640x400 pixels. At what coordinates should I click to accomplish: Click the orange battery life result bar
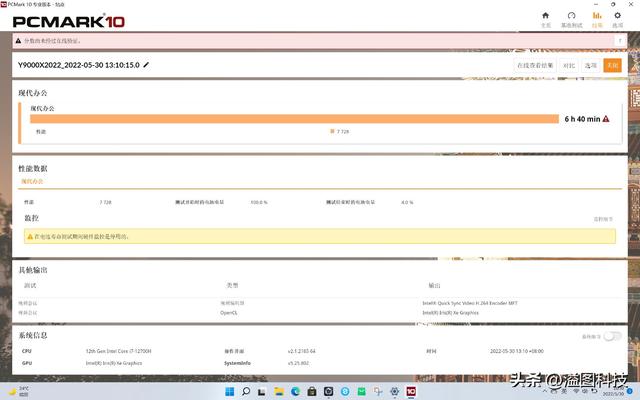[294, 119]
